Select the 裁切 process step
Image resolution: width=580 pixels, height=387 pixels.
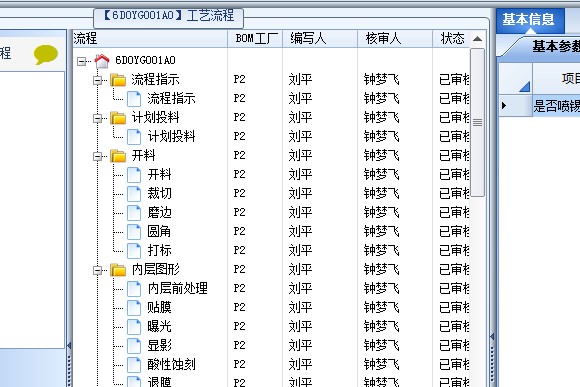(x=159, y=194)
